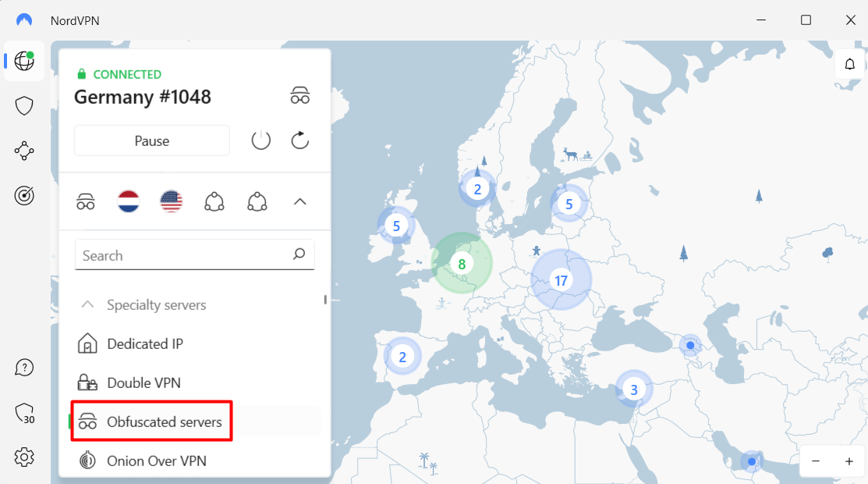Open the help chat question icon
The width and height of the screenshot is (868, 484).
24,368
